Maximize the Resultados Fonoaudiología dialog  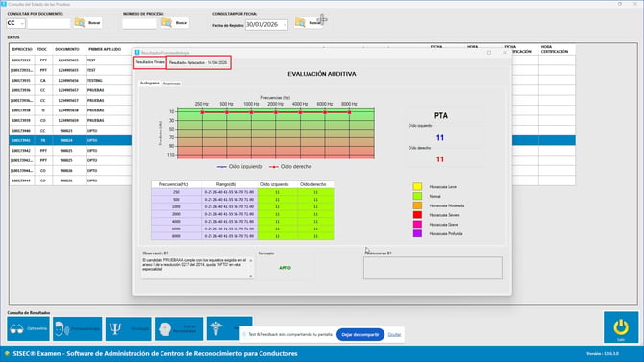(488, 53)
